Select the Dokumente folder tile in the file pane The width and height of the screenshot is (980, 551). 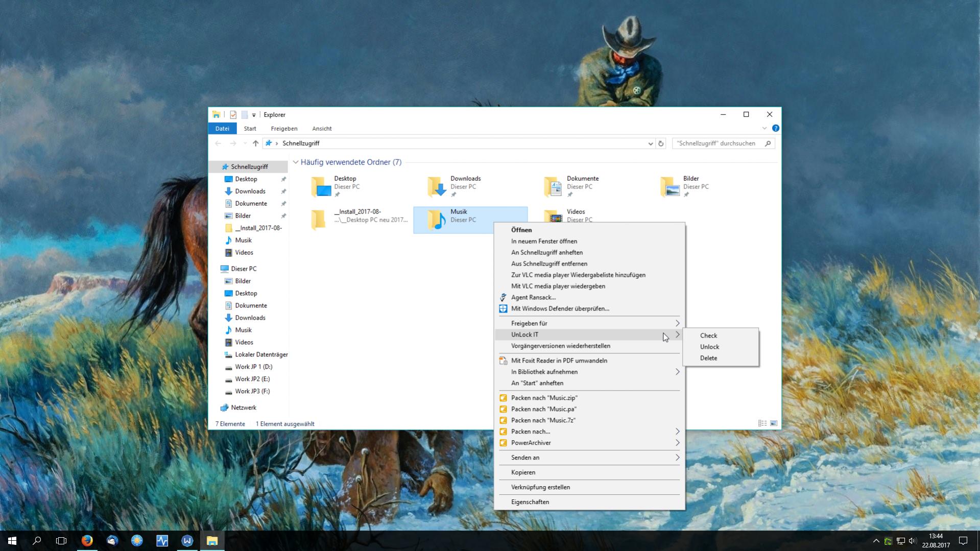[x=587, y=187]
